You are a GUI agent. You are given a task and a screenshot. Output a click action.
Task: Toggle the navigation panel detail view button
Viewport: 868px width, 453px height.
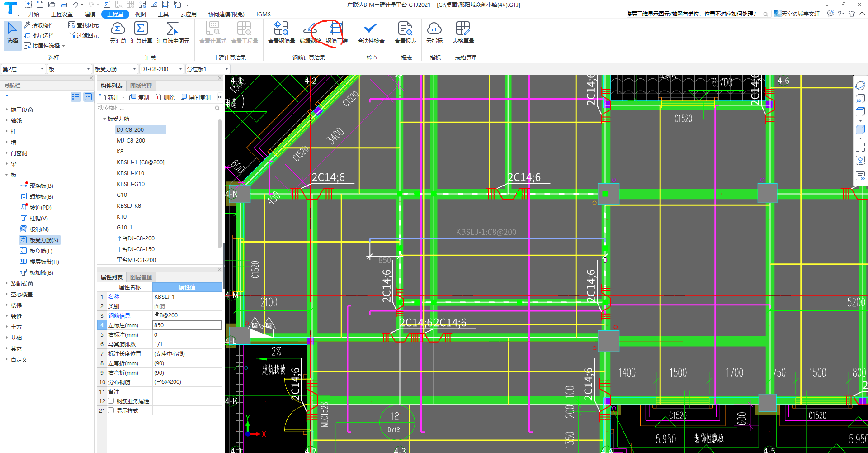coord(88,97)
